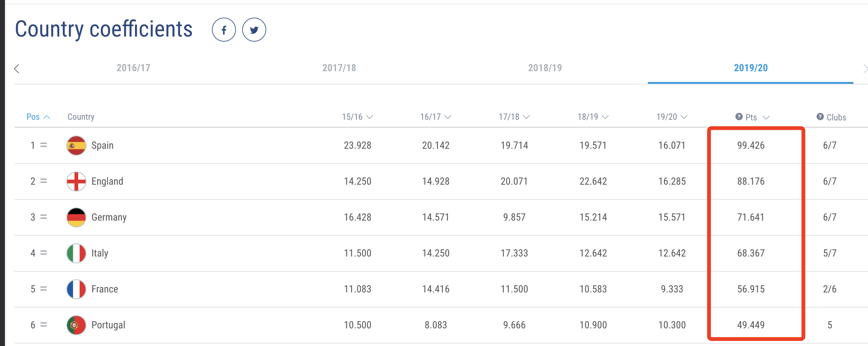868x346 pixels.
Task: Click the Country coefficients heading
Action: pyautogui.click(x=104, y=29)
